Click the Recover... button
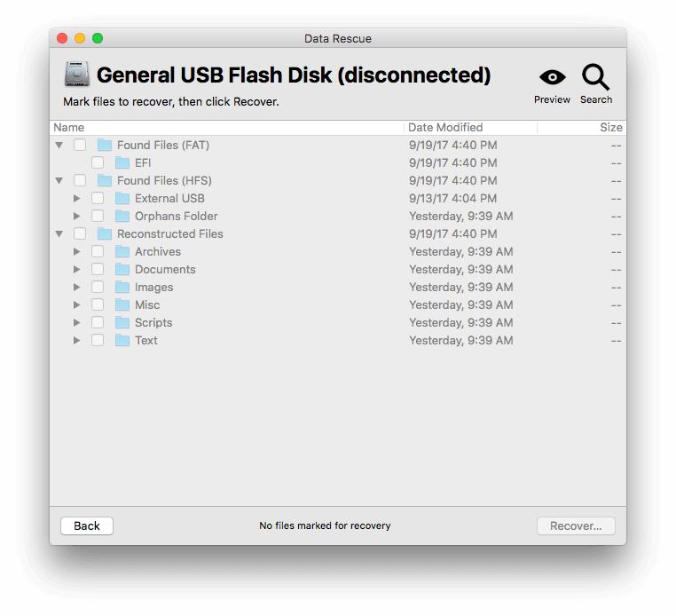 (576, 525)
